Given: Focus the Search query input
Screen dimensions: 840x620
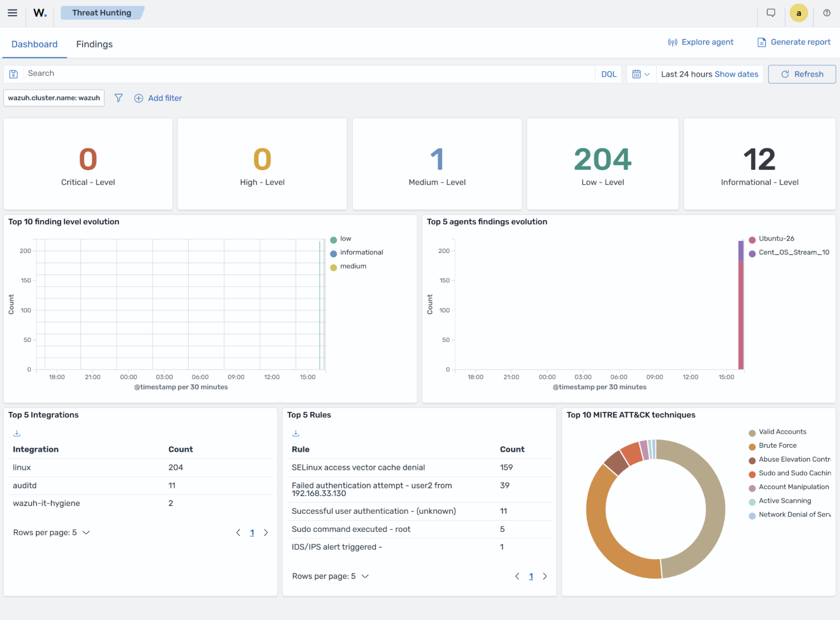Looking at the screenshot, I should point(309,74).
